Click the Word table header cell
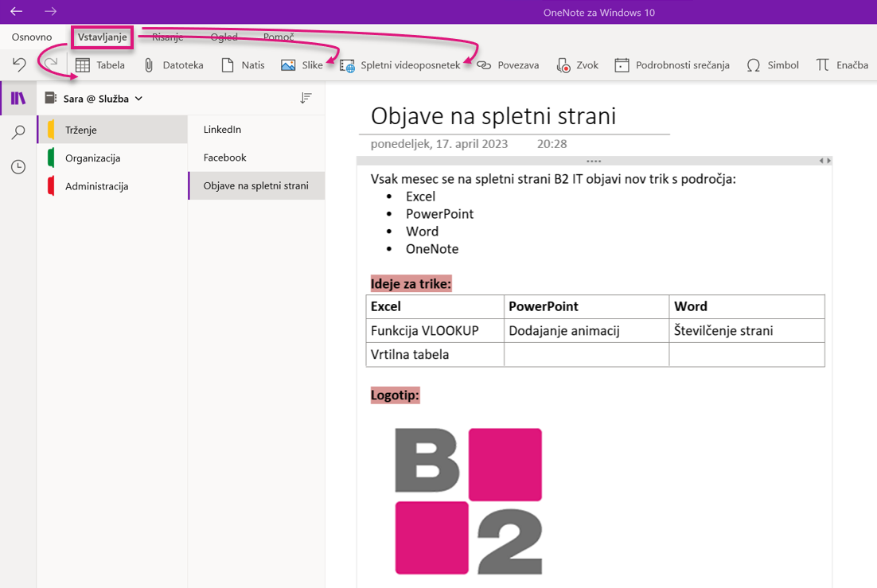 pos(746,306)
